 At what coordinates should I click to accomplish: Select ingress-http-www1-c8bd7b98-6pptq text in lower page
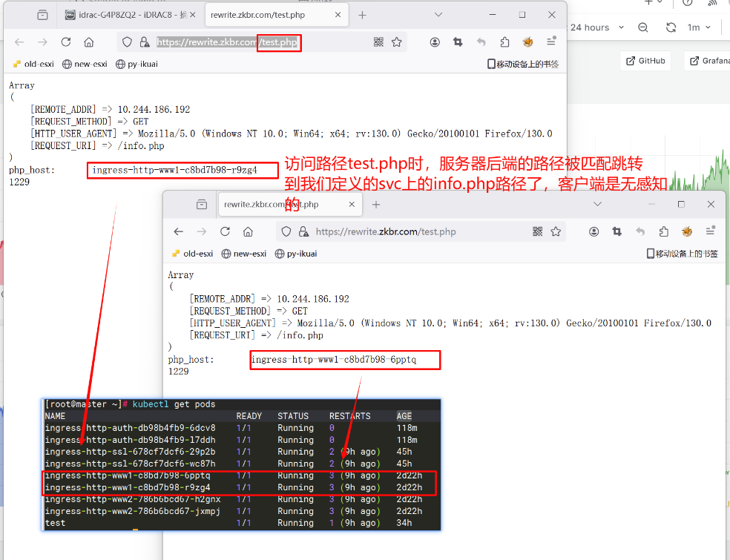coord(334,360)
